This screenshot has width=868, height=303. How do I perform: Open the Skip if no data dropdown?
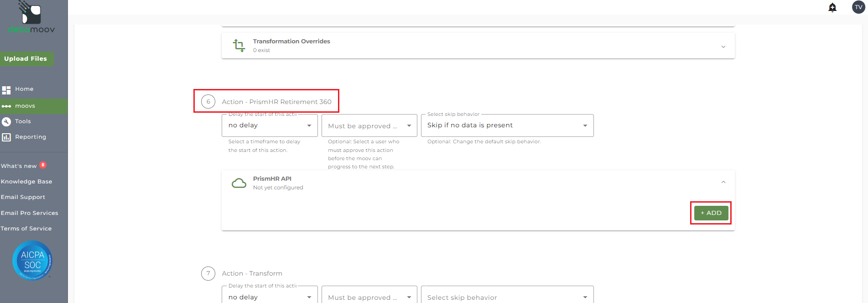507,125
